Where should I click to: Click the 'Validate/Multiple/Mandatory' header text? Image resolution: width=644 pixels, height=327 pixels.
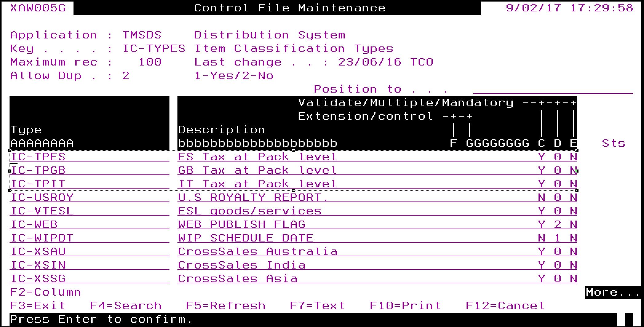[406, 103]
